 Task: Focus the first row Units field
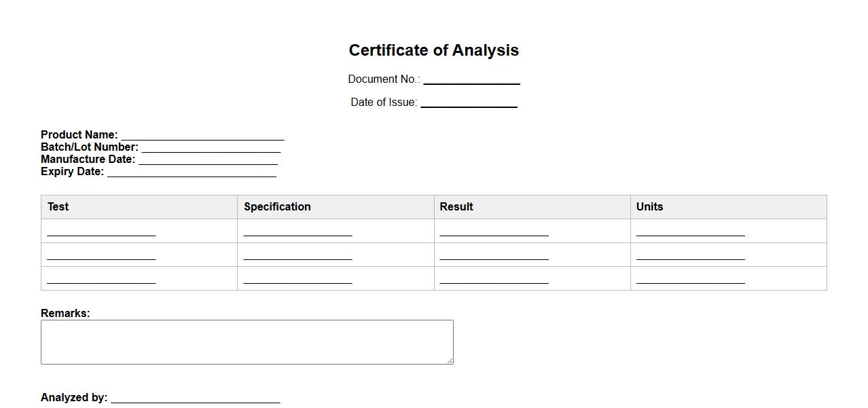point(690,231)
